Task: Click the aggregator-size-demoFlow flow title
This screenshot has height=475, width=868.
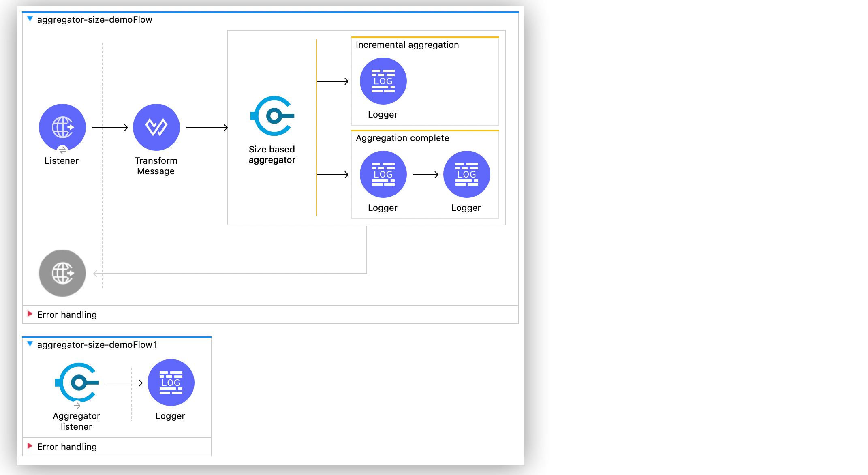Action: click(x=94, y=19)
